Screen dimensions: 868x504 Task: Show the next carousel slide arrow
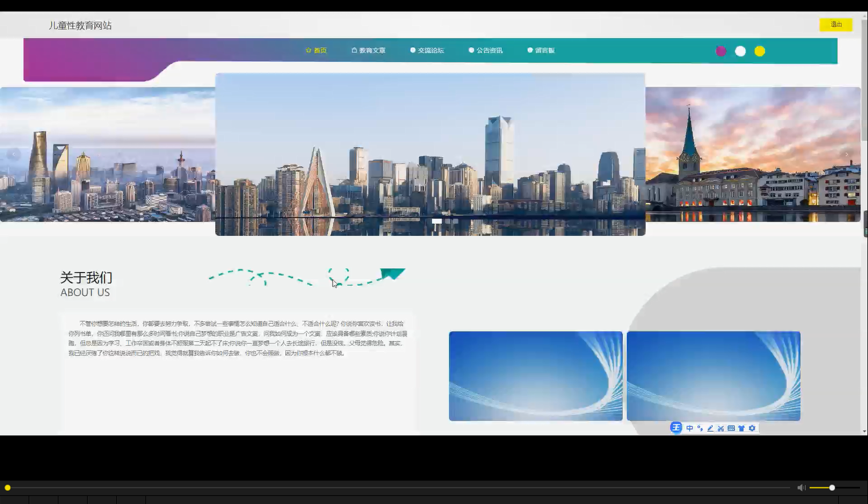coord(847,154)
